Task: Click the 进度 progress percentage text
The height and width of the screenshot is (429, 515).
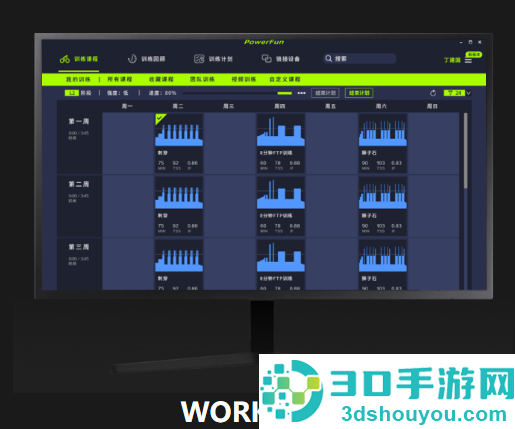Action: click(162, 93)
